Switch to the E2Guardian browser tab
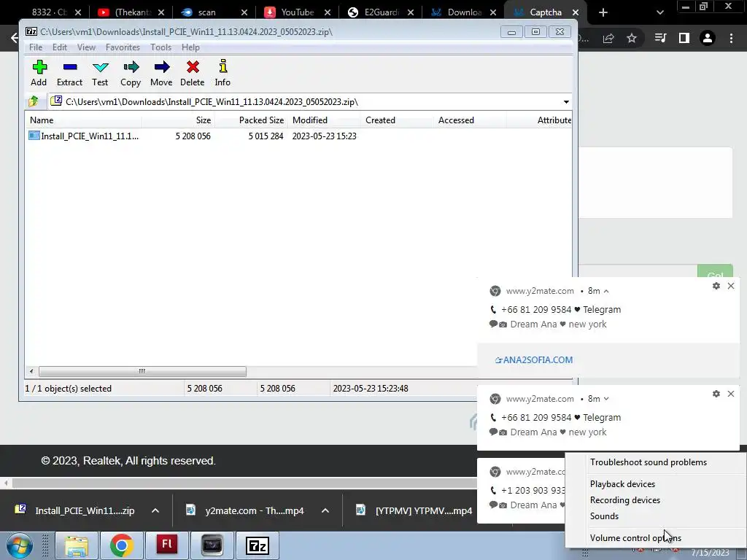Image resolution: width=747 pixels, height=560 pixels. 382,12
